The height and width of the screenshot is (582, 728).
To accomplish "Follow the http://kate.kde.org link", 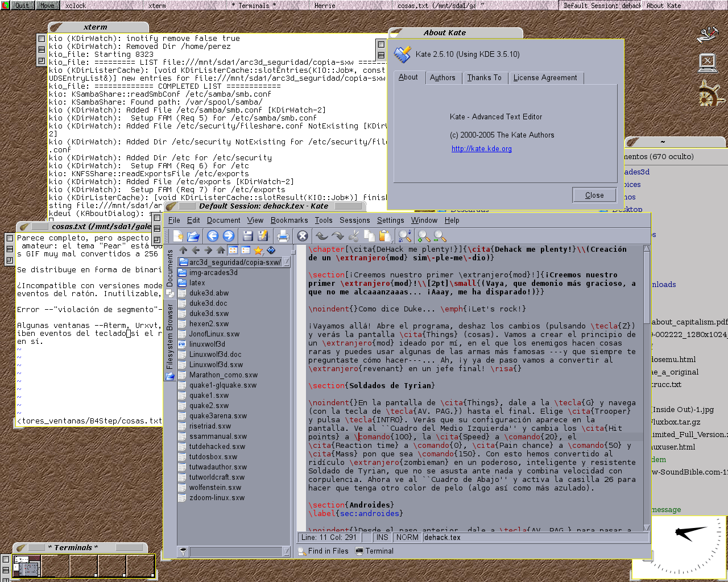I will coord(482,149).
